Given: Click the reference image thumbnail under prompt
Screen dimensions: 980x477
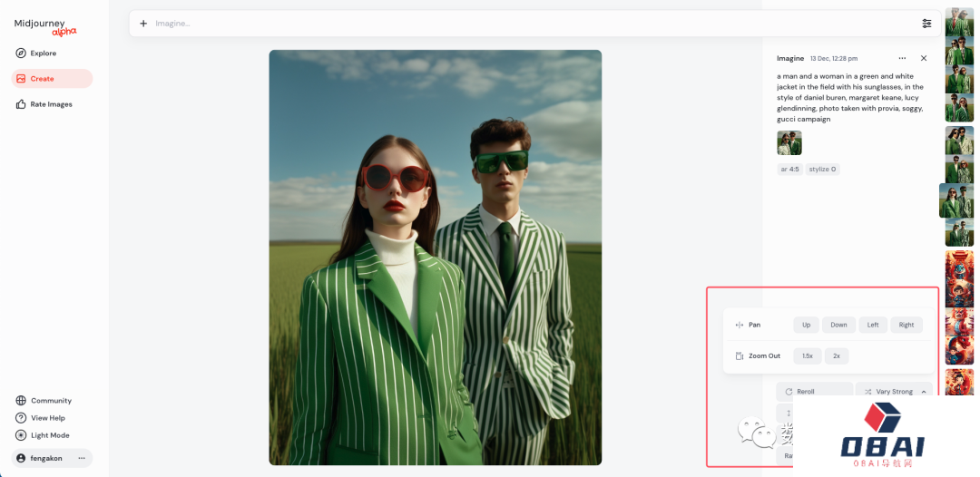Looking at the screenshot, I should [789, 143].
